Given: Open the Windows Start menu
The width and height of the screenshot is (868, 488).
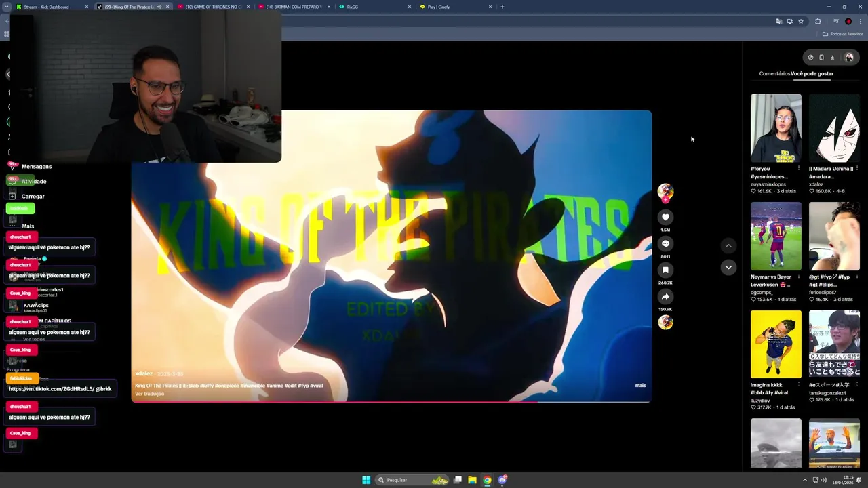Looking at the screenshot, I should click(x=366, y=480).
